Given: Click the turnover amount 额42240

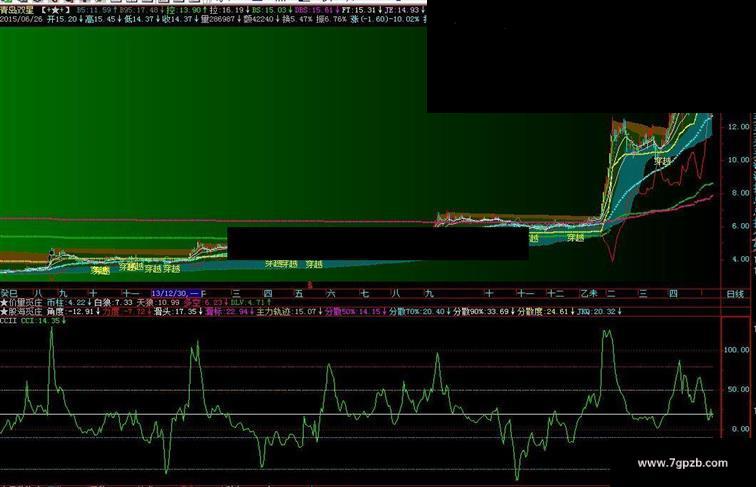Looking at the screenshot, I should click(x=261, y=19).
